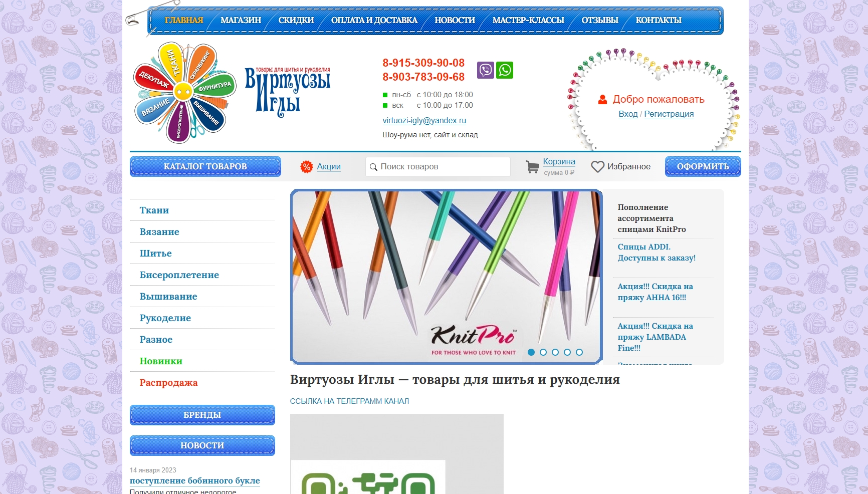This screenshot has height=494, width=868.
Task: Open the КОНТАКТЫ menu item
Action: coord(659,20)
